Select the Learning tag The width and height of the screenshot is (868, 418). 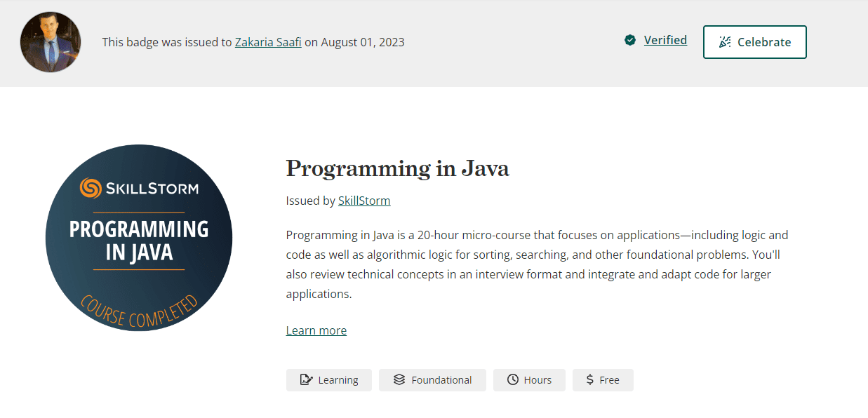(x=329, y=380)
